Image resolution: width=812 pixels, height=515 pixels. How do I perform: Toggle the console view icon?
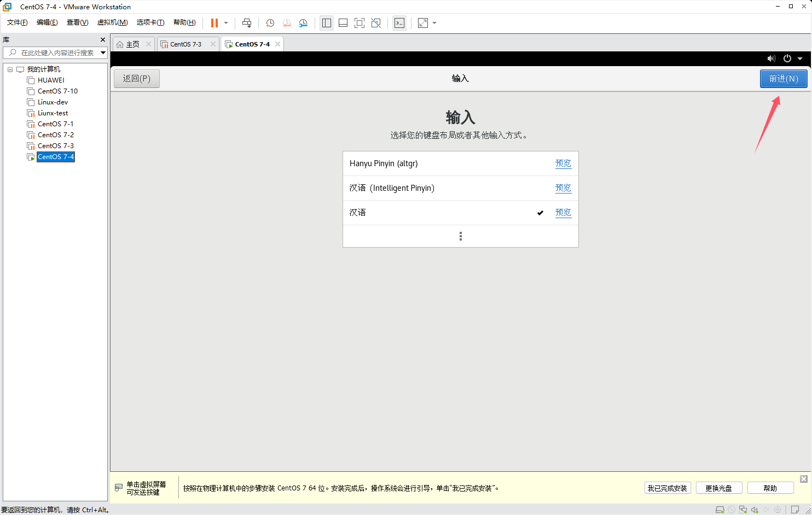click(x=399, y=23)
